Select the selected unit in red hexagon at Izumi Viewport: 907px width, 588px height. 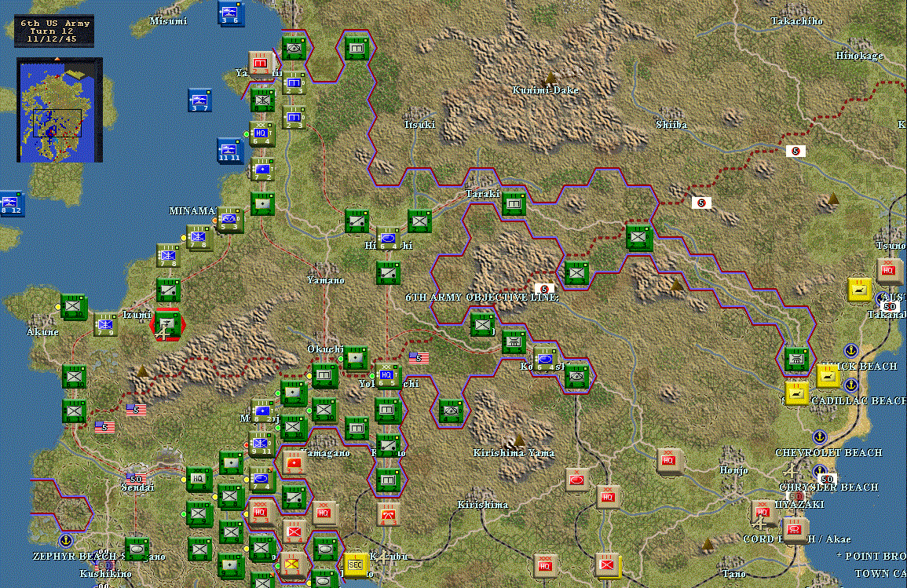click(167, 325)
